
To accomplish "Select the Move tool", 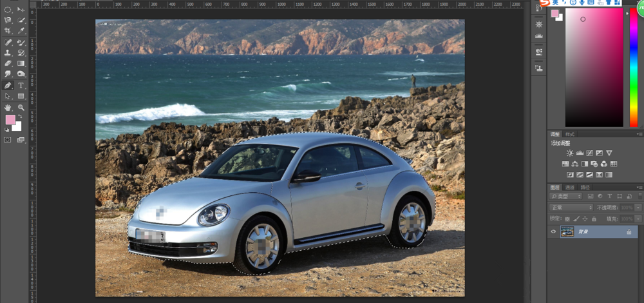I will (x=21, y=10).
